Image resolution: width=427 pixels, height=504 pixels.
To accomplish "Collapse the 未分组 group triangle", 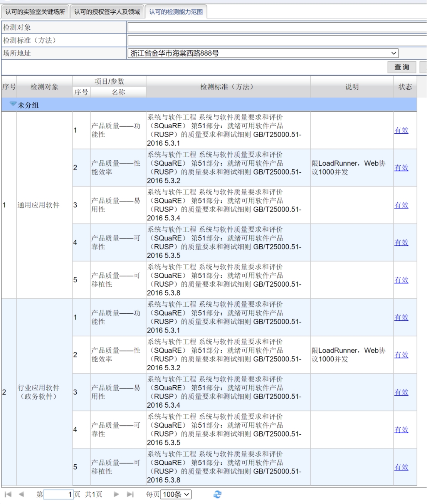I will coord(13,104).
